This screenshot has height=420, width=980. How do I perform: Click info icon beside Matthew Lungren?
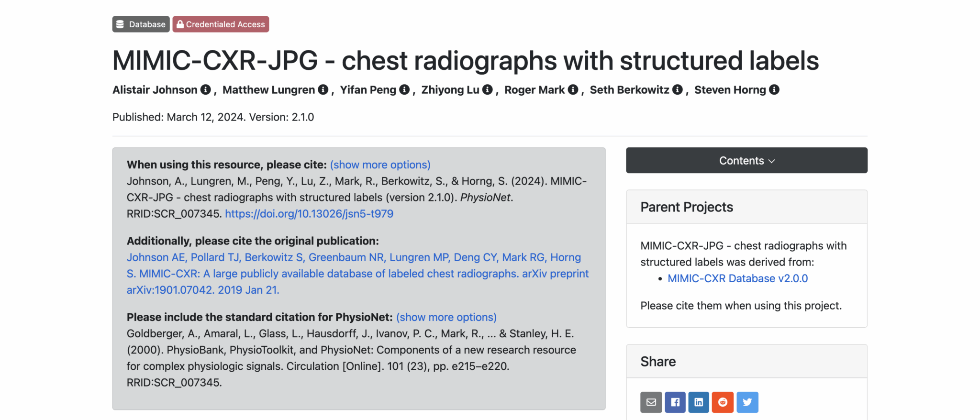click(x=323, y=90)
